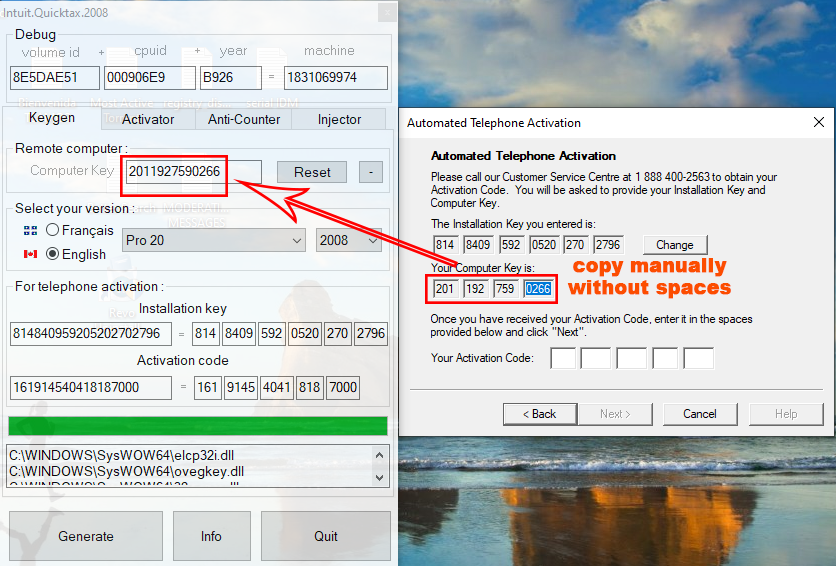The image size is (836, 566).
Task: Click the Computer Key input field
Action: click(194, 172)
